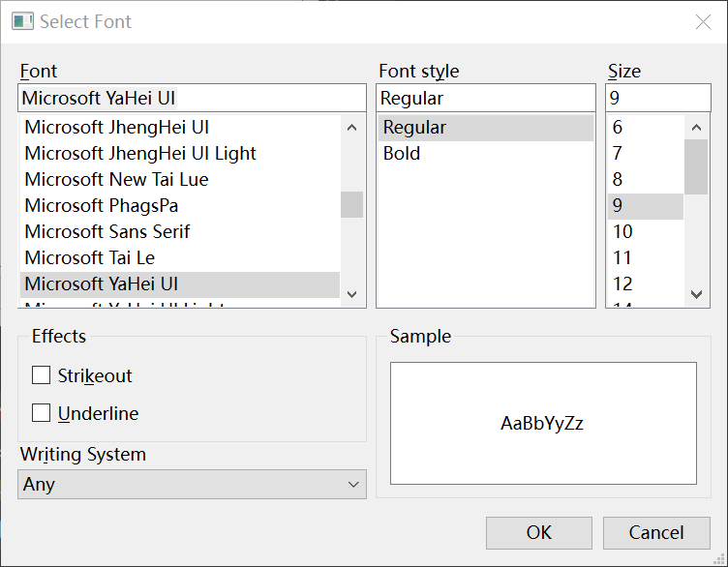Choose Microsoft Sans Serif font
This screenshot has width=728, height=567.
pyautogui.click(x=107, y=232)
